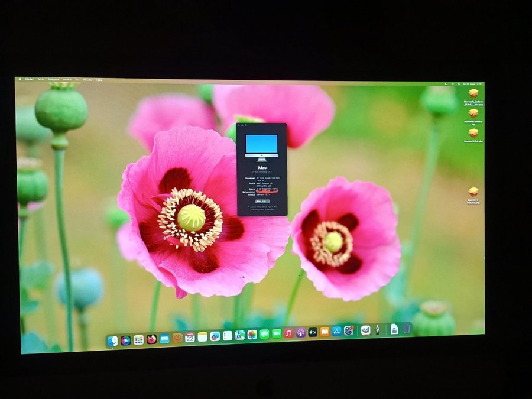Open Calendar showing date 22
The height and width of the screenshot is (399, 532).
[190, 338]
